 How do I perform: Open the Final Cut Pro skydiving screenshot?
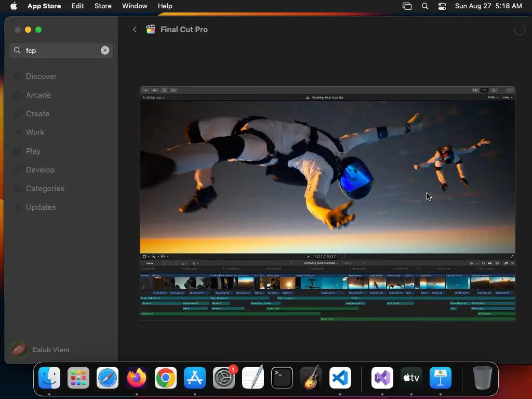click(327, 204)
